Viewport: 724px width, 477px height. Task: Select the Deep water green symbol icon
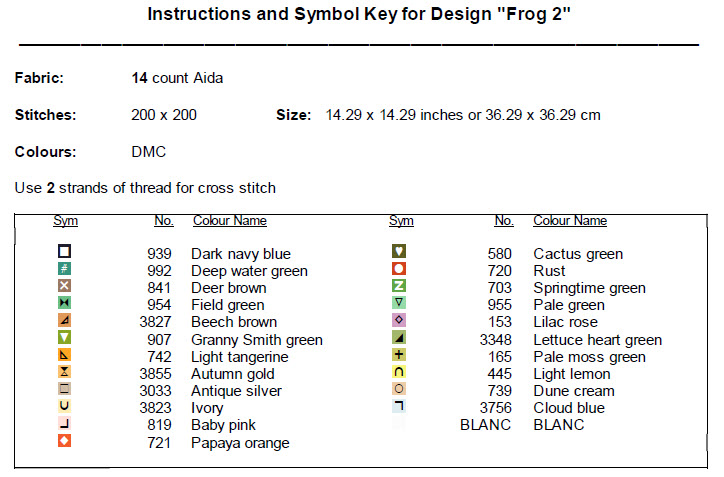click(x=65, y=269)
